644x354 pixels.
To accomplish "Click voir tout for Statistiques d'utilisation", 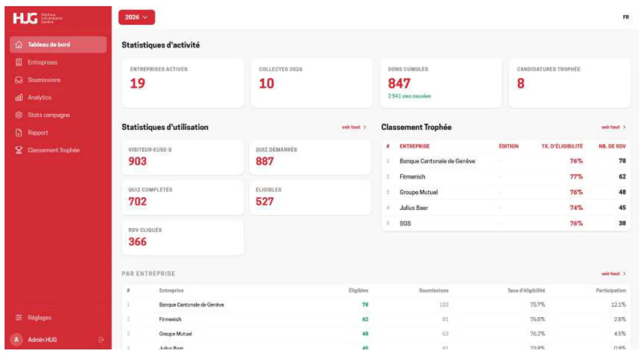I will tap(354, 127).
